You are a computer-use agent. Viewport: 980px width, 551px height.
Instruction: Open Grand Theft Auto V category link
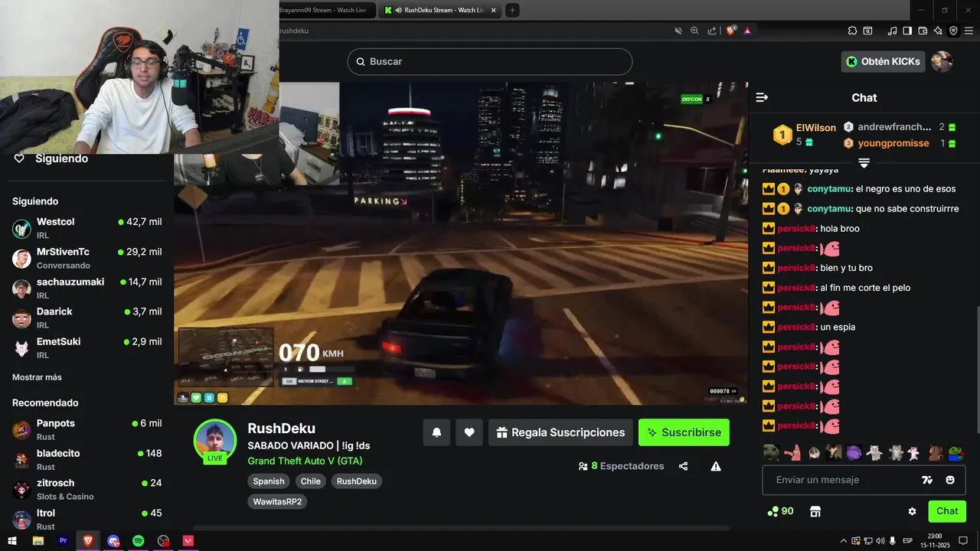tap(305, 461)
